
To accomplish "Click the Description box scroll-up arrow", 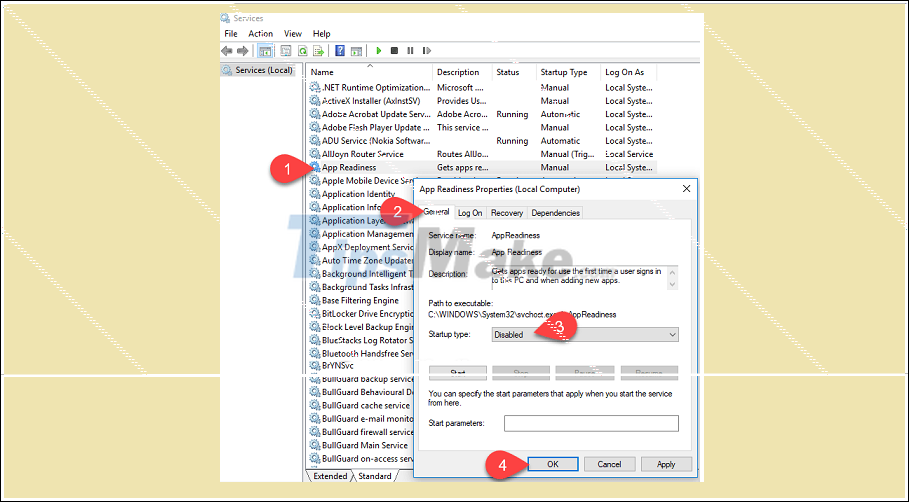I will tap(672, 272).
